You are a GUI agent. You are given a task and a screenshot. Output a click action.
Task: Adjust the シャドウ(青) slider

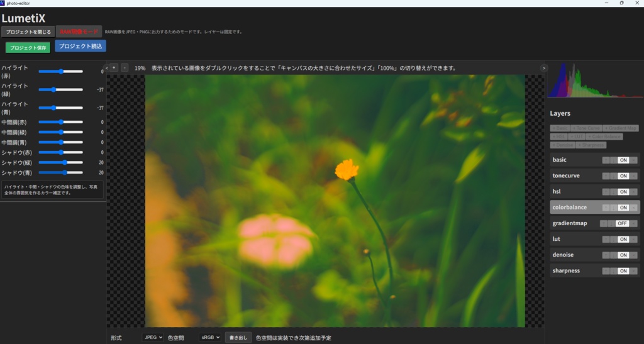61,172
